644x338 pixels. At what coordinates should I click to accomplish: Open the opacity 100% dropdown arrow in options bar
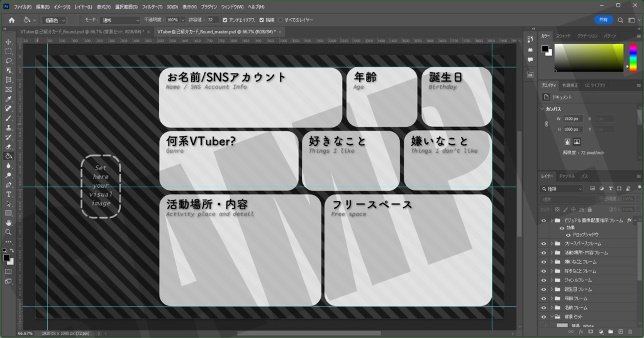tap(183, 20)
